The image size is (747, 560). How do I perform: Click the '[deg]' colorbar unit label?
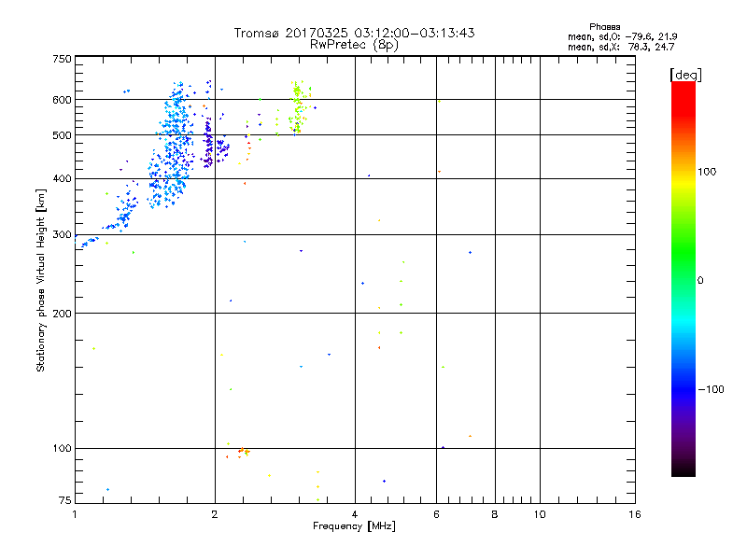click(x=685, y=75)
